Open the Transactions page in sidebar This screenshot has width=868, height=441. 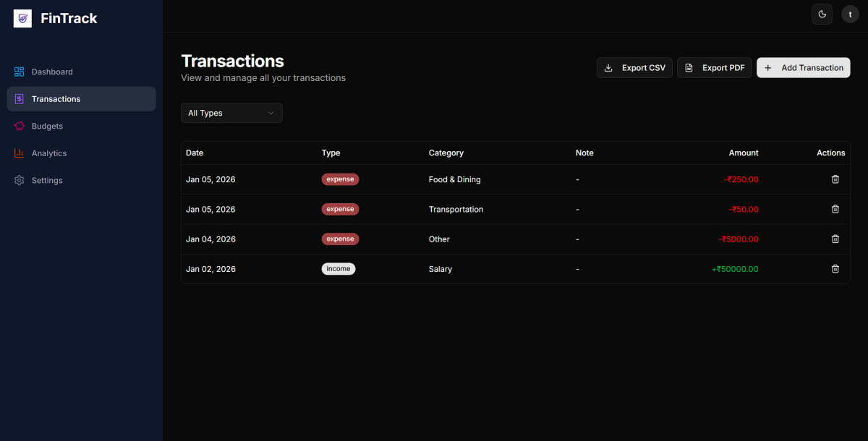(56, 99)
